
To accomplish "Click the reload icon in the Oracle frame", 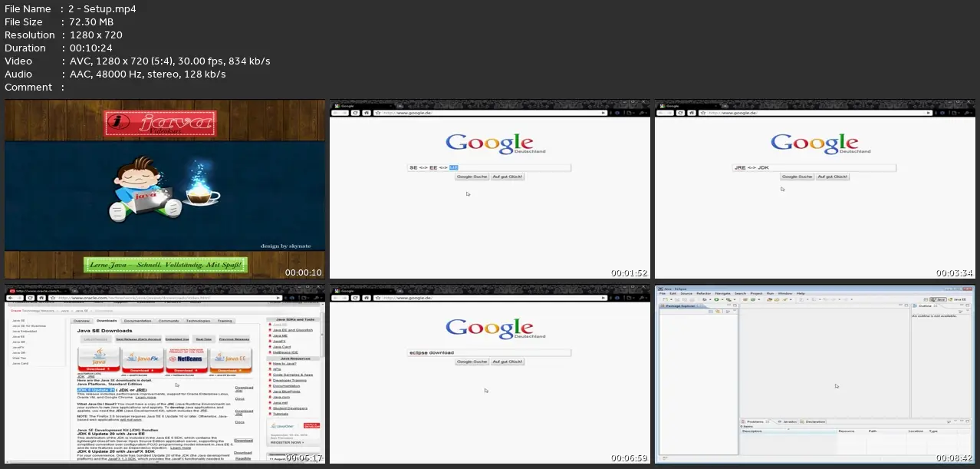I will 31,298.
